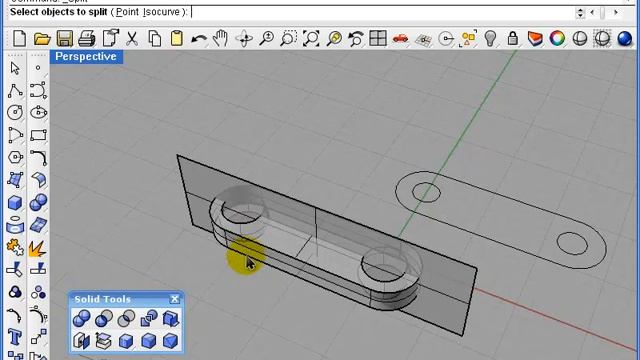Select the Text object tool
Viewport: 640px width, 360px height.
15,337
